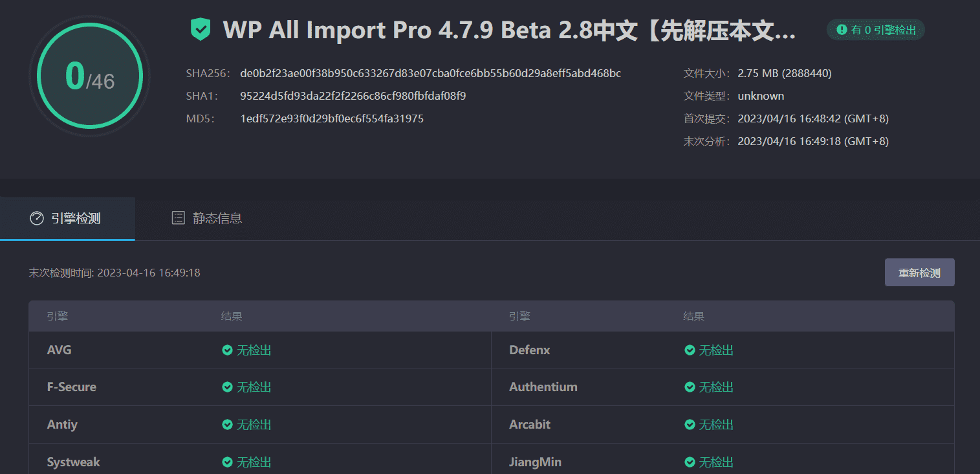Viewport: 980px width, 474px height.
Task: Click the file title WP All Import Pro
Action: coord(509,30)
